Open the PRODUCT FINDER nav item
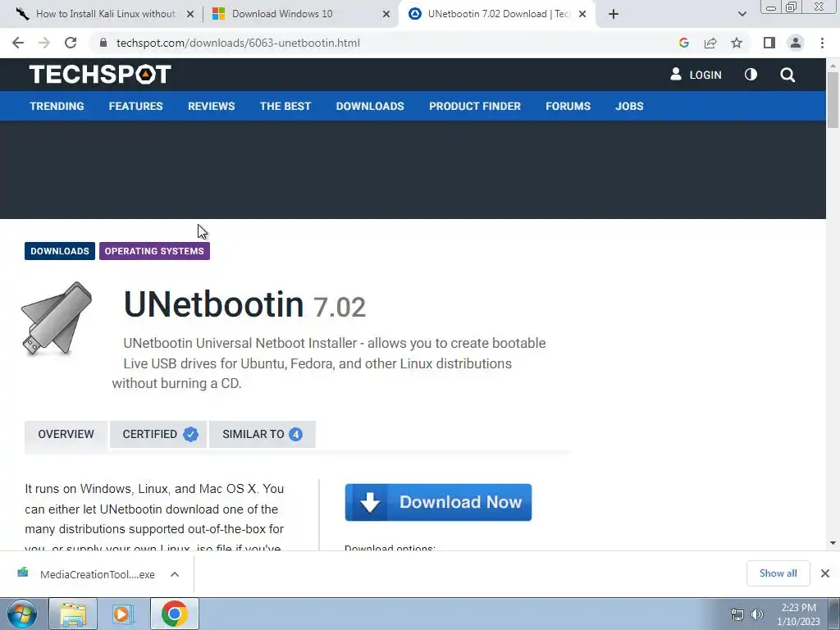 click(475, 106)
